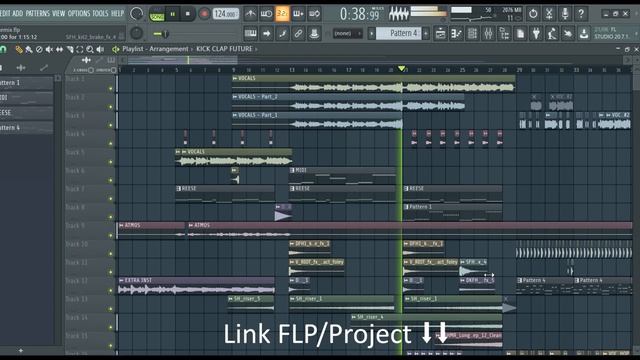The width and height of the screenshot is (640, 360).
Task: Select the delete tool in playlist toolbar
Action: click(39, 49)
